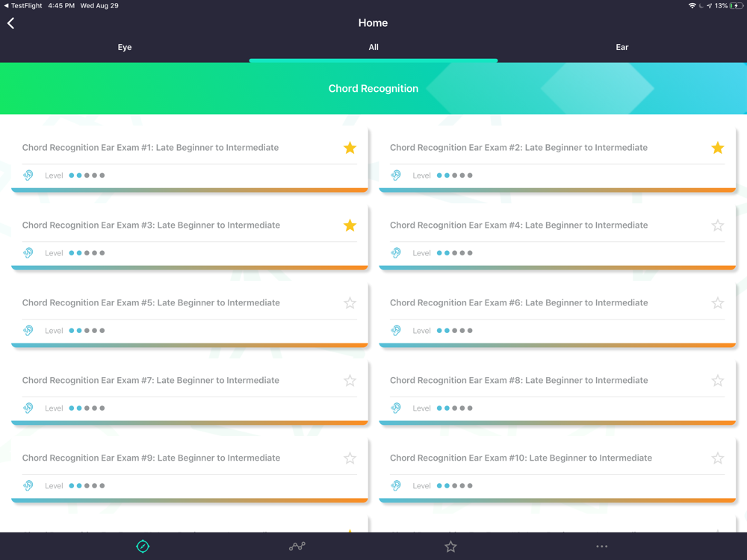Tap the Wi-Fi icon in status bar
The image size is (747, 560).
(692, 6)
